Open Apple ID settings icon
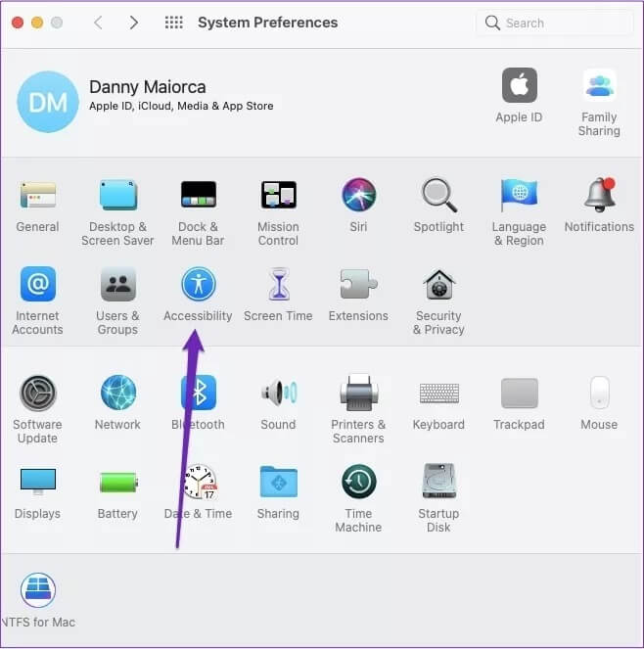The height and width of the screenshot is (649, 644). 520,85
